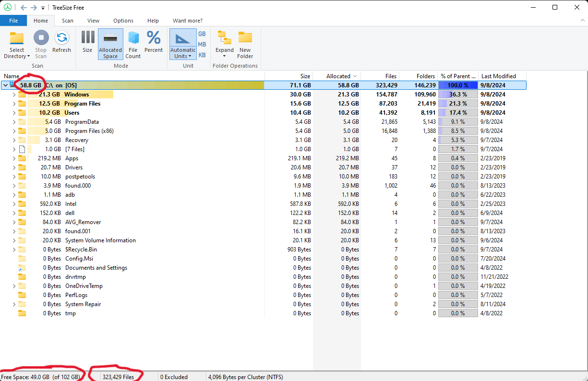Set unit to GB
This screenshot has width=588, height=381.
202,34
